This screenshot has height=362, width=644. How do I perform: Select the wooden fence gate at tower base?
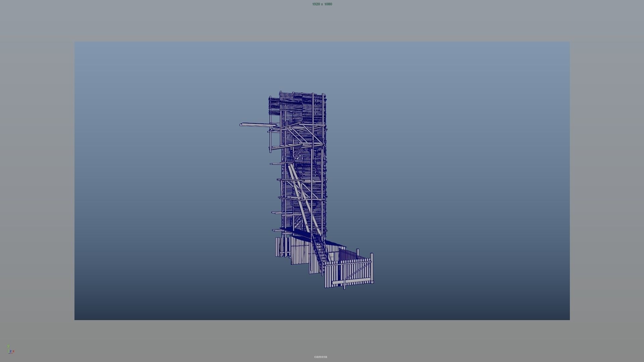point(349,271)
